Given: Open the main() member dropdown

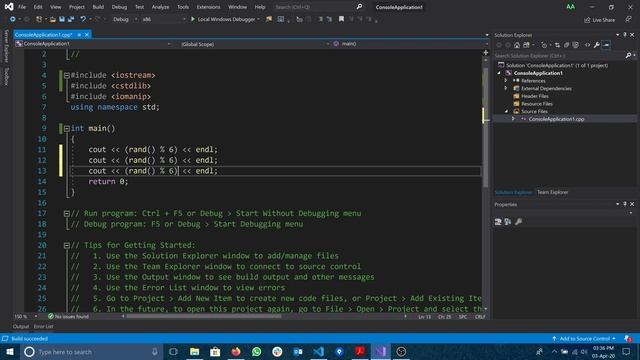Looking at the screenshot, I should point(410,44).
